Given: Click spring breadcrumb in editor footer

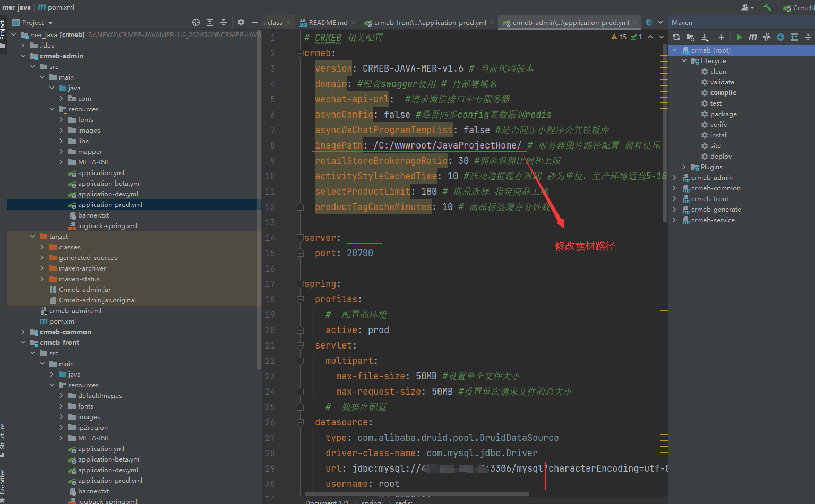Looking at the screenshot, I should tap(372, 501).
